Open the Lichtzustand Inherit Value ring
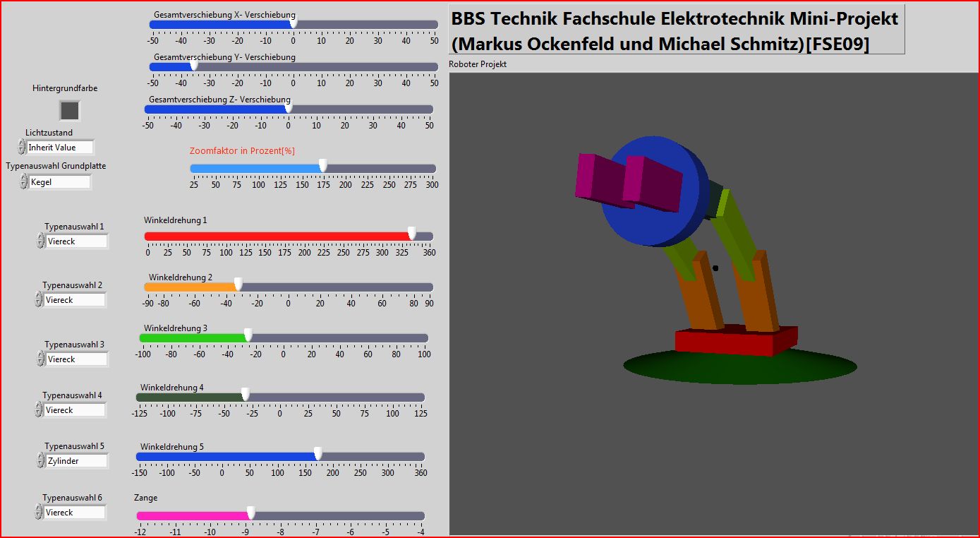The image size is (980, 538). tap(60, 148)
